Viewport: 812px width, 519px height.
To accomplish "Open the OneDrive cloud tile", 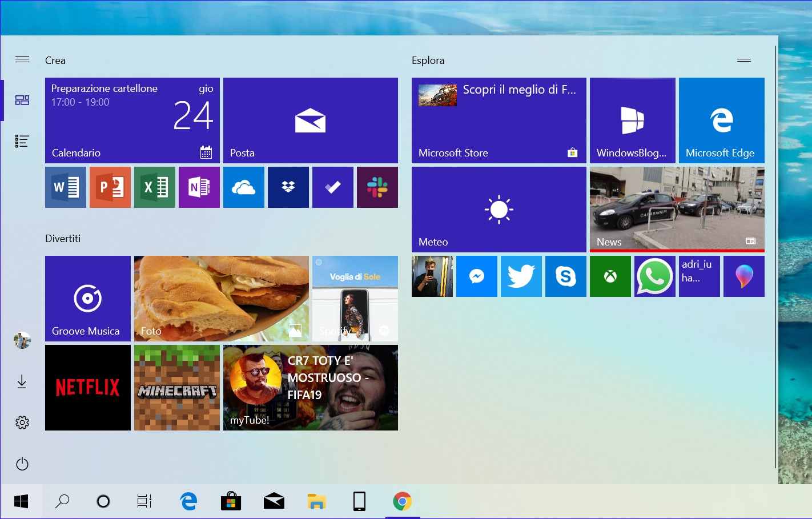I will tap(244, 187).
